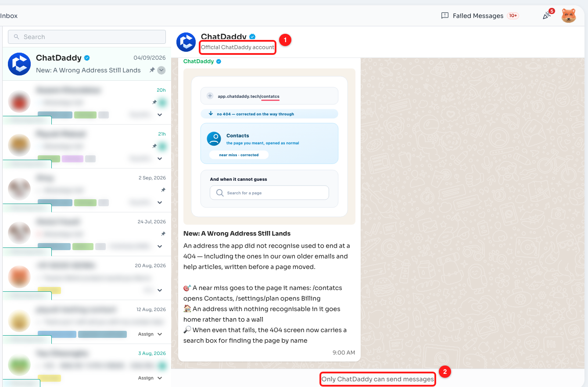Image resolution: width=588 pixels, height=387 pixels.
Task: Click the line "When even that fails, the 404 screen"
Action: [x=265, y=335]
